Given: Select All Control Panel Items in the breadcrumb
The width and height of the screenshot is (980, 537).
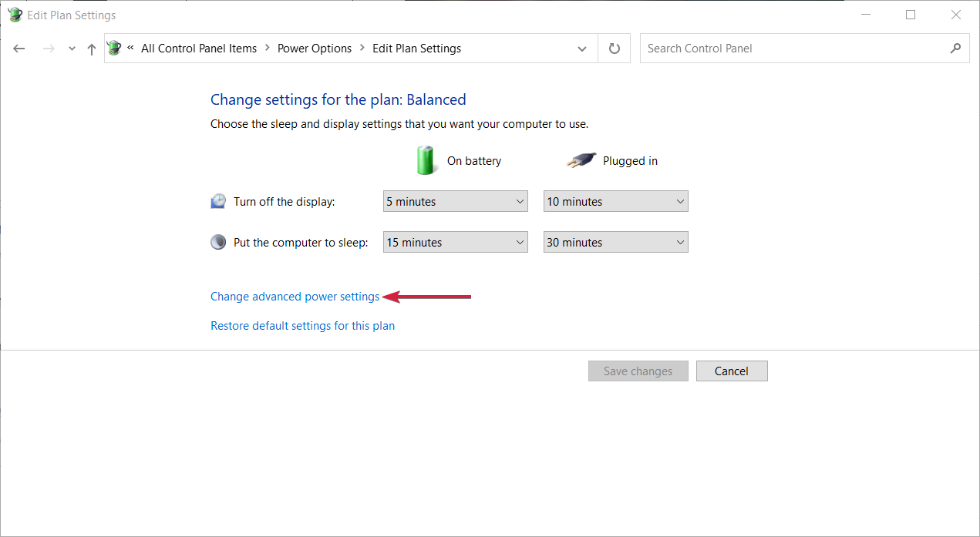Looking at the screenshot, I should coord(198,48).
